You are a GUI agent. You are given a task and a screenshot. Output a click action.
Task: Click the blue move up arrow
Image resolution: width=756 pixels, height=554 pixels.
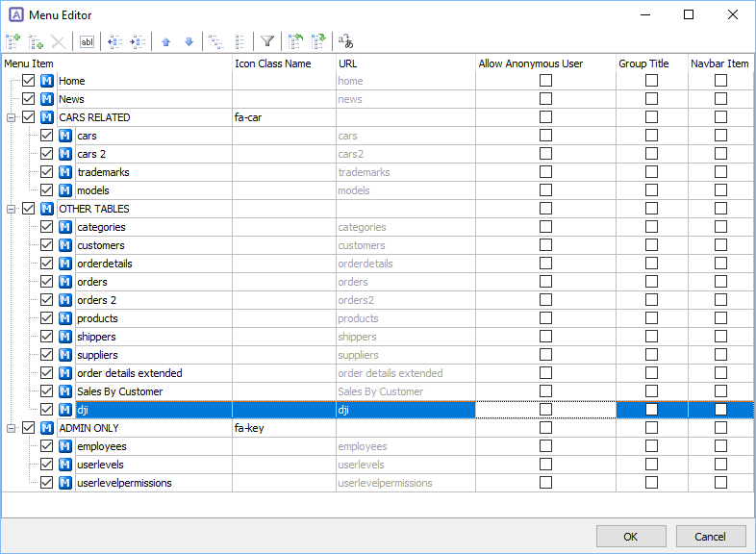point(165,42)
